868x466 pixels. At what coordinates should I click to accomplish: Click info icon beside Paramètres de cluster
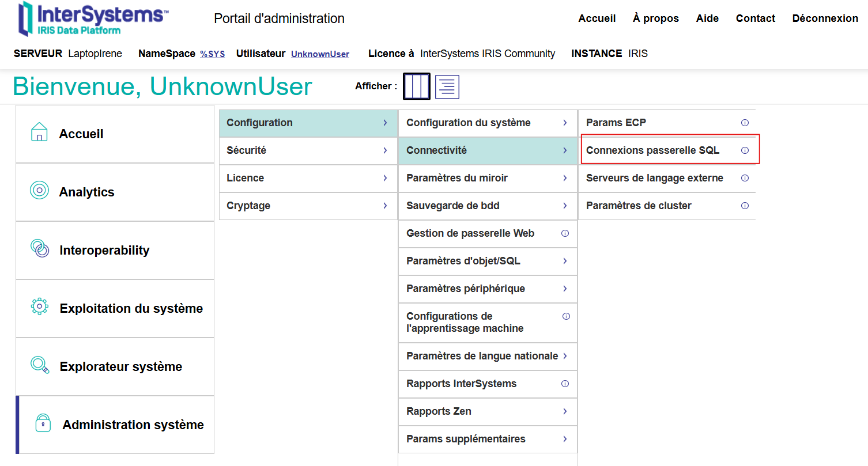point(745,206)
